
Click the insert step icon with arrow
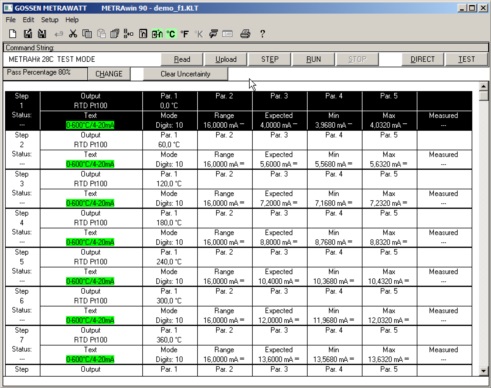128,34
